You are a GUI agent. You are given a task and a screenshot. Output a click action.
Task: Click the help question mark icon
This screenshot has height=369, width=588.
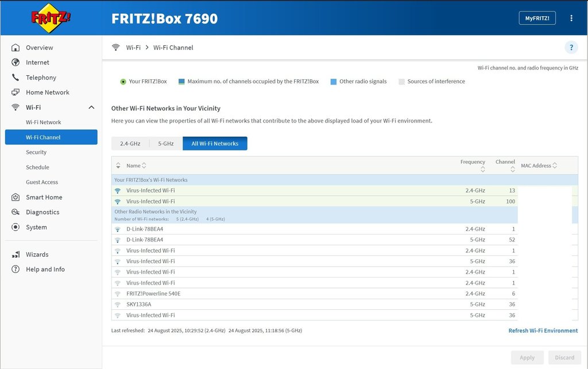coord(571,48)
